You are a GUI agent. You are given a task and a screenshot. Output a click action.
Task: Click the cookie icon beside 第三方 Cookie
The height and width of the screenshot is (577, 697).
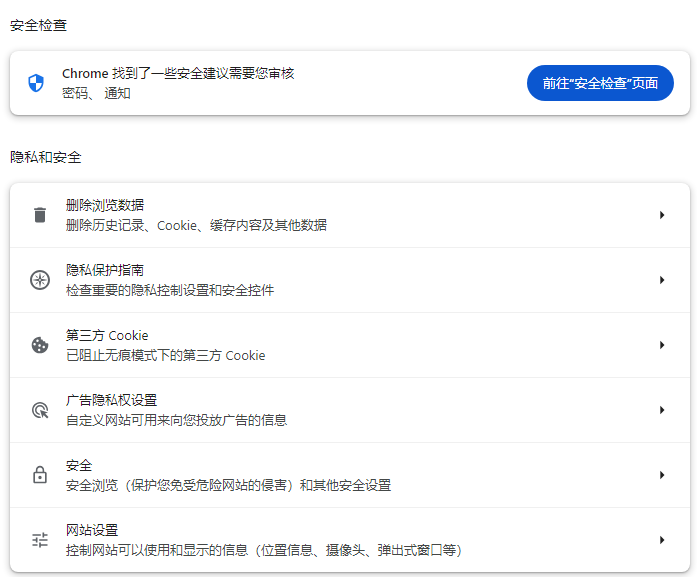point(40,345)
